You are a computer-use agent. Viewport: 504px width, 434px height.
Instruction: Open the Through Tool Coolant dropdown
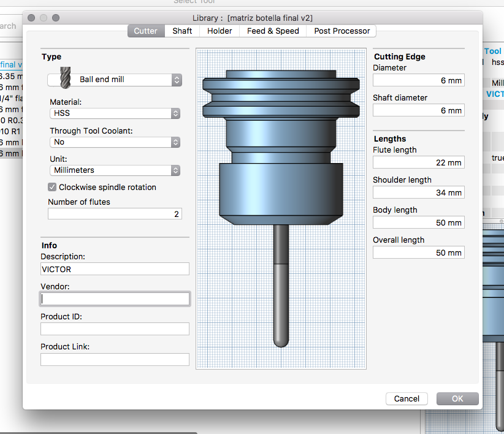pos(115,142)
